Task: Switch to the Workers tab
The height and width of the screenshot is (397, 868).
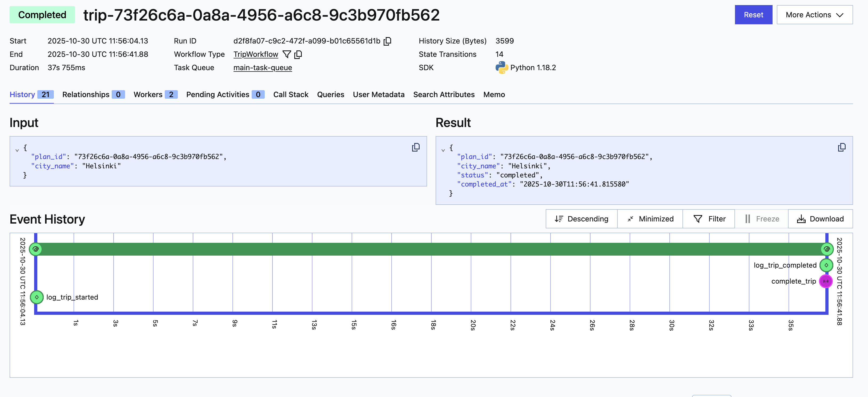Action: (x=155, y=94)
